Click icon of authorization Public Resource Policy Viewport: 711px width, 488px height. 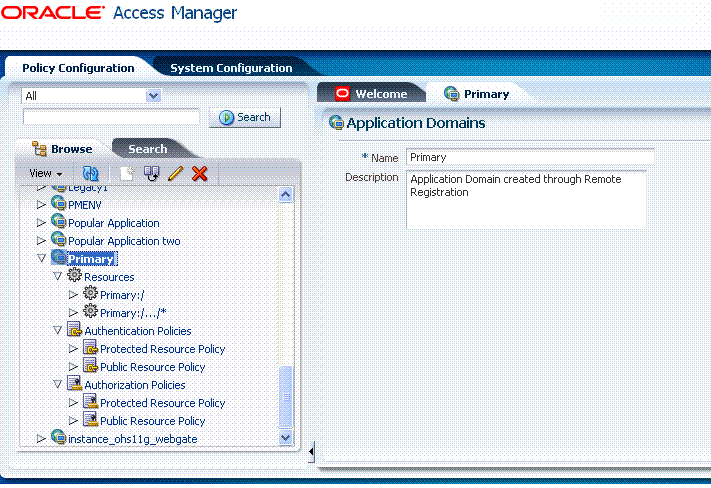tap(90, 419)
